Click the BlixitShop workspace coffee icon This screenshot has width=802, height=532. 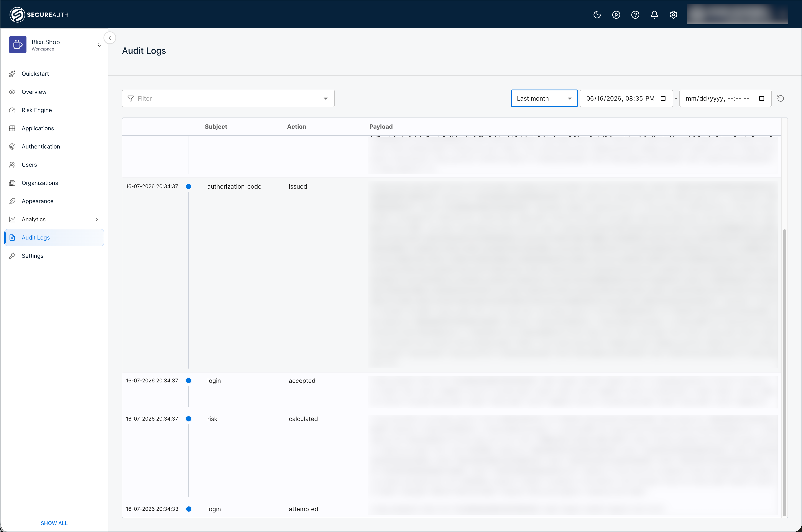click(18, 45)
